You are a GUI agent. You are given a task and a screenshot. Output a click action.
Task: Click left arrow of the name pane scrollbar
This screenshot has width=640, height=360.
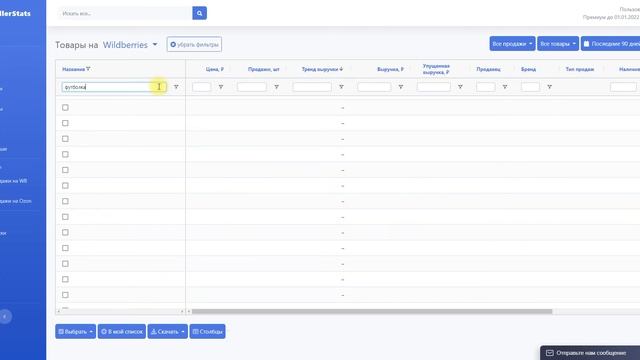(x=58, y=311)
